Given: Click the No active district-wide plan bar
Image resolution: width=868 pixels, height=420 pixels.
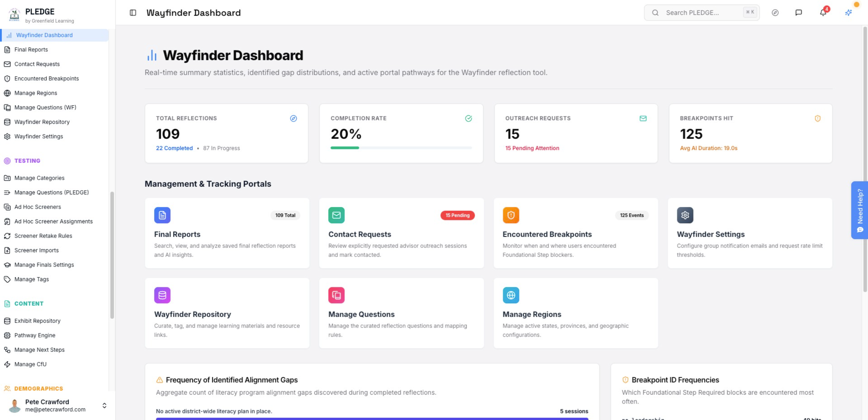Looking at the screenshot, I should tap(372, 419).
